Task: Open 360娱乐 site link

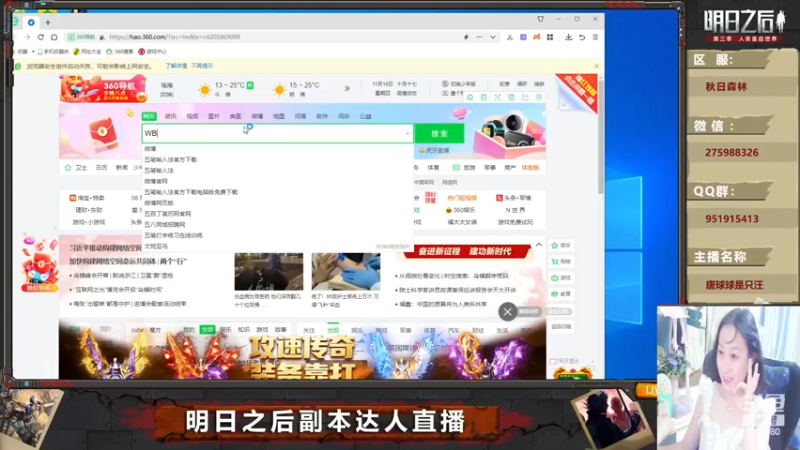Action: (461, 210)
